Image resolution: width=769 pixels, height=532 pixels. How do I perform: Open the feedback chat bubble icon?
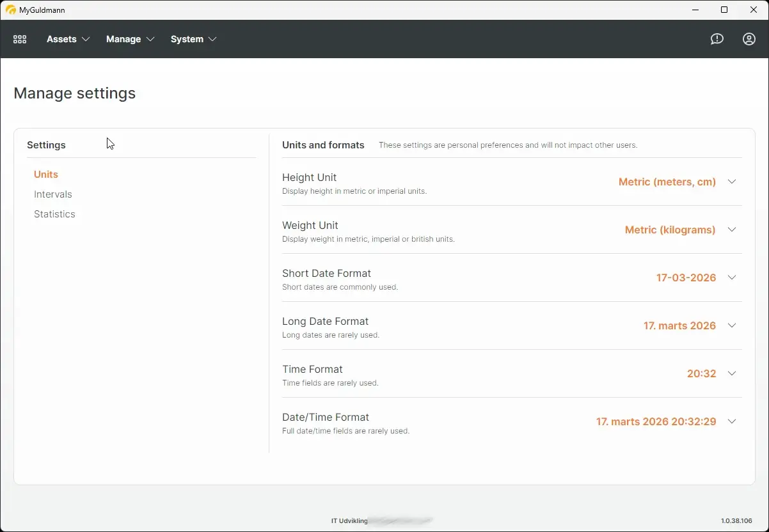[717, 39]
